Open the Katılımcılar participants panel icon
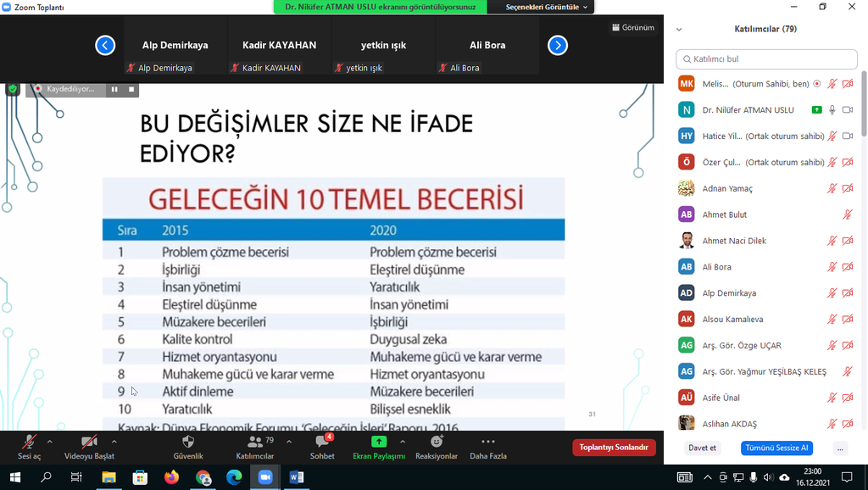Screen dimensions: 868x490 (254, 442)
